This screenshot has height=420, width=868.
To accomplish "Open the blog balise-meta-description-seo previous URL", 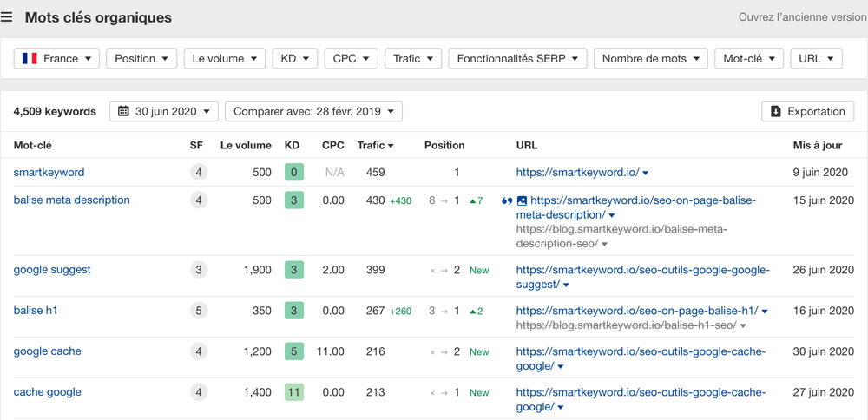I will tap(621, 236).
